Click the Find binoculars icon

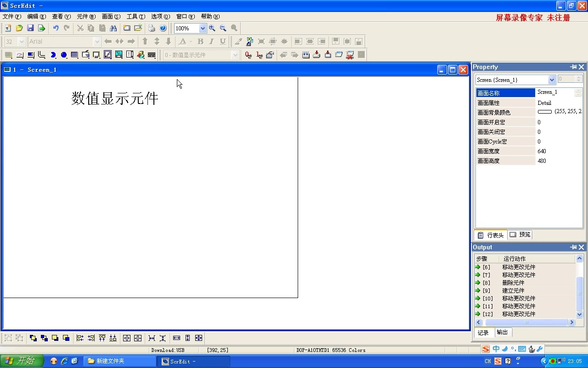[x=113, y=28]
